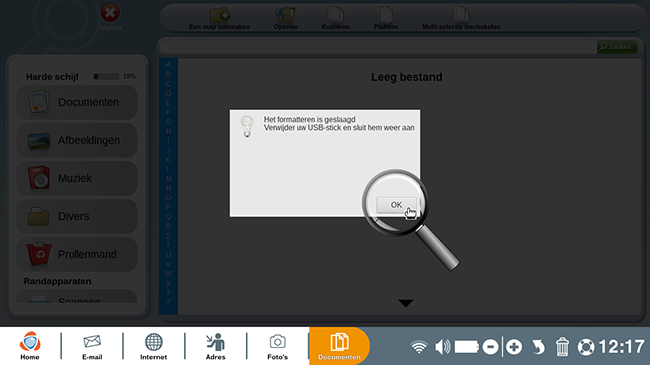This screenshot has width=650, height=365.
Task: Open the Divers folder
Action: click(x=77, y=217)
